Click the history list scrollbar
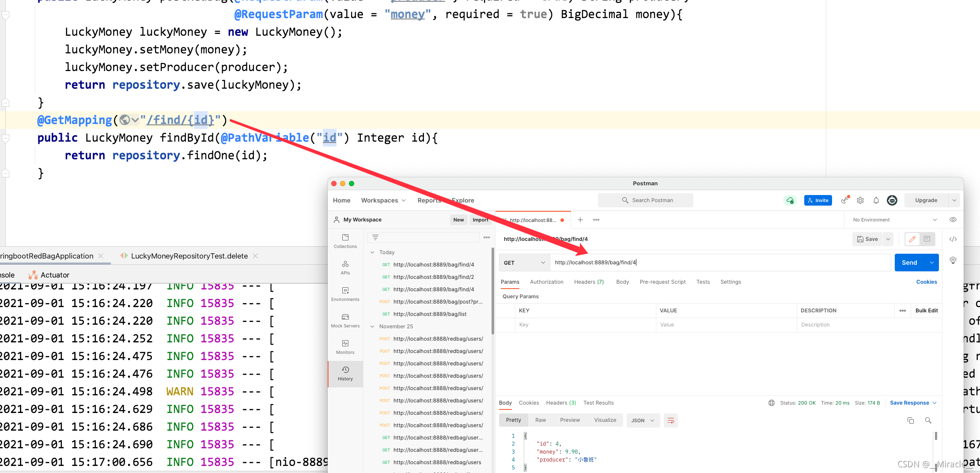The height and width of the screenshot is (473, 980). [493, 291]
